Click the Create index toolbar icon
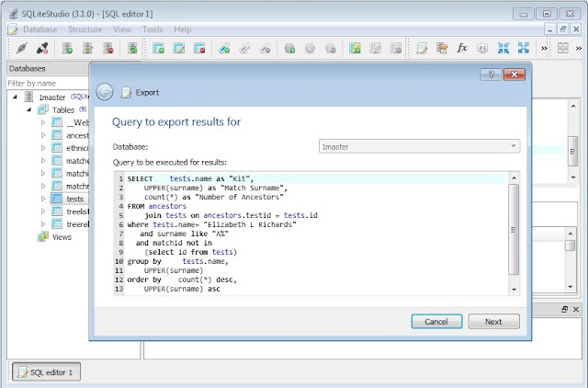This screenshot has height=388, width=588. (x=224, y=48)
